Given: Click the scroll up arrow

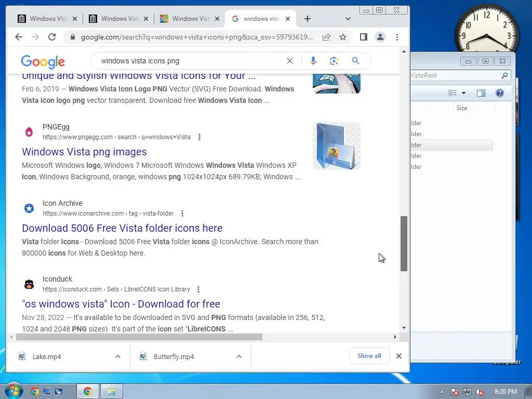Looking at the screenshot, I should [x=404, y=51].
